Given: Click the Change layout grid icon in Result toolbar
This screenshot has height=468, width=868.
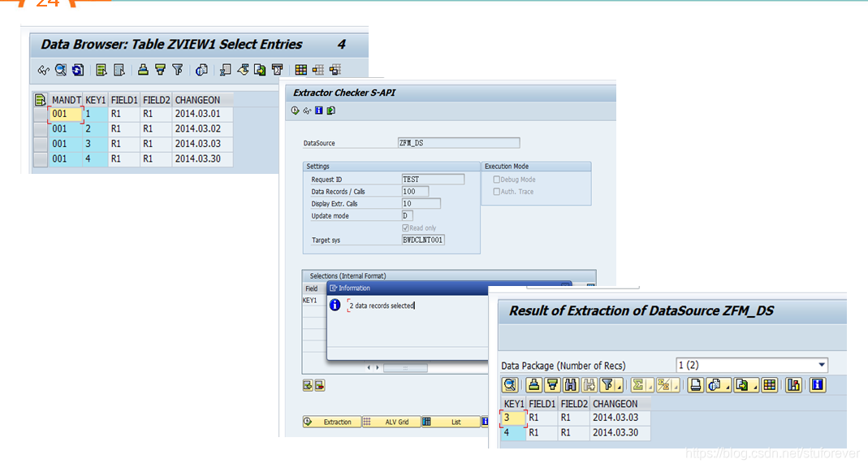Looking at the screenshot, I should click(x=770, y=385).
